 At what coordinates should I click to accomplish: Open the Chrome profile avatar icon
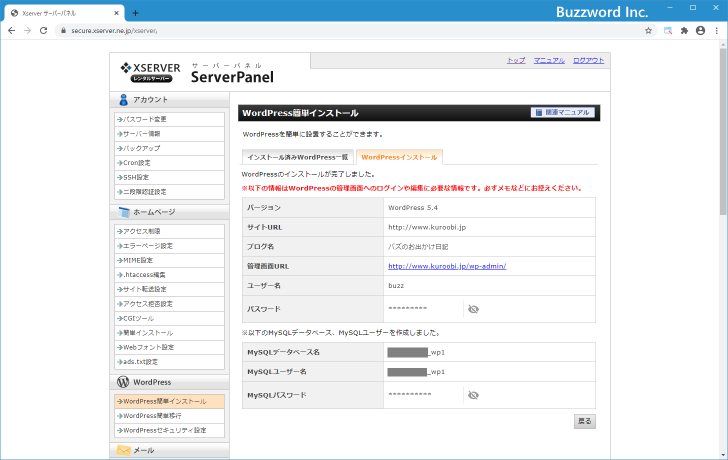pos(701,31)
